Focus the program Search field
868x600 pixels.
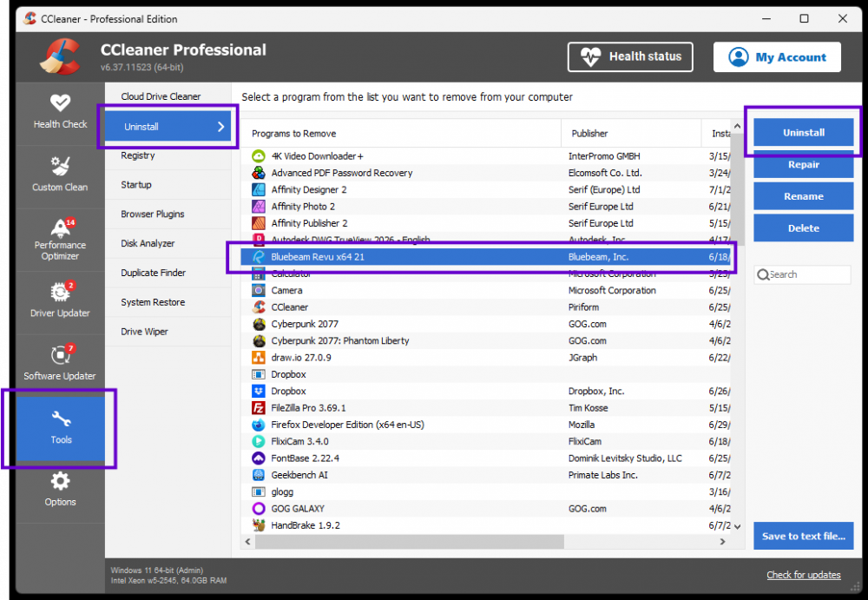tap(802, 274)
